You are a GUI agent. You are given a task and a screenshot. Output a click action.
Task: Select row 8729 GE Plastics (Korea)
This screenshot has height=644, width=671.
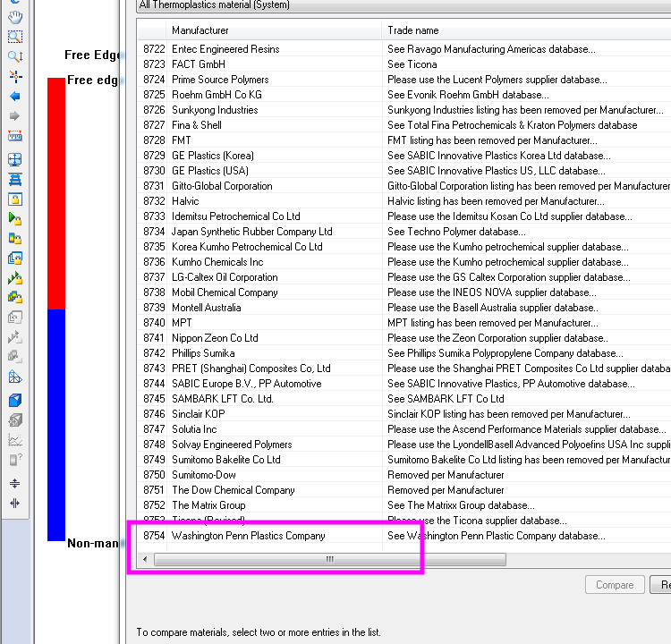point(404,156)
